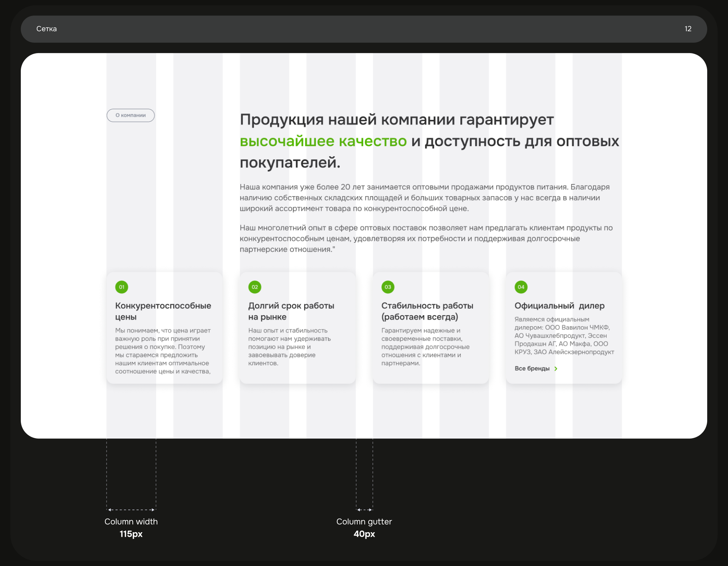Click the green 02 number badge
Image resolution: width=728 pixels, height=566 pixels.
tap(255, 287)
